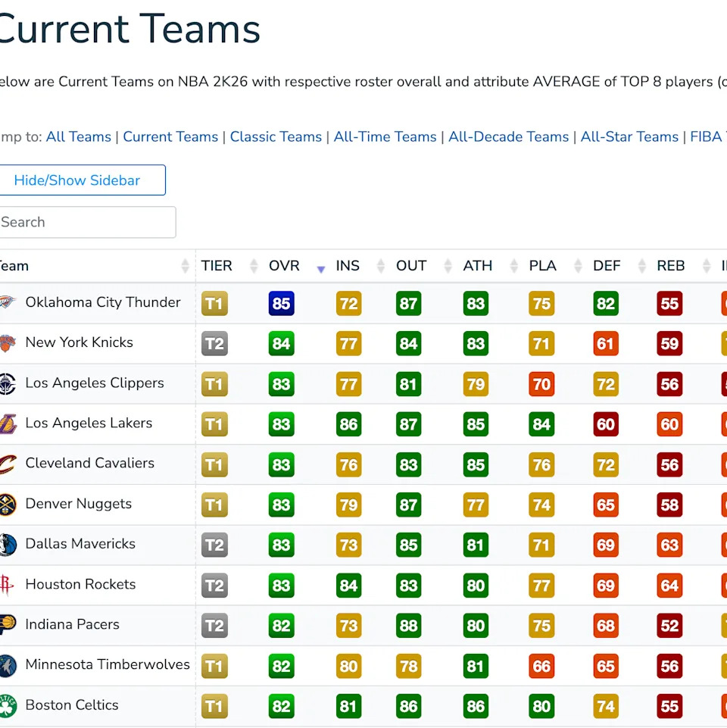The width and height of the screenshot is (727, 728).
Task: Click the Los Angeles Lakers logo
Action: coord(8,423)
